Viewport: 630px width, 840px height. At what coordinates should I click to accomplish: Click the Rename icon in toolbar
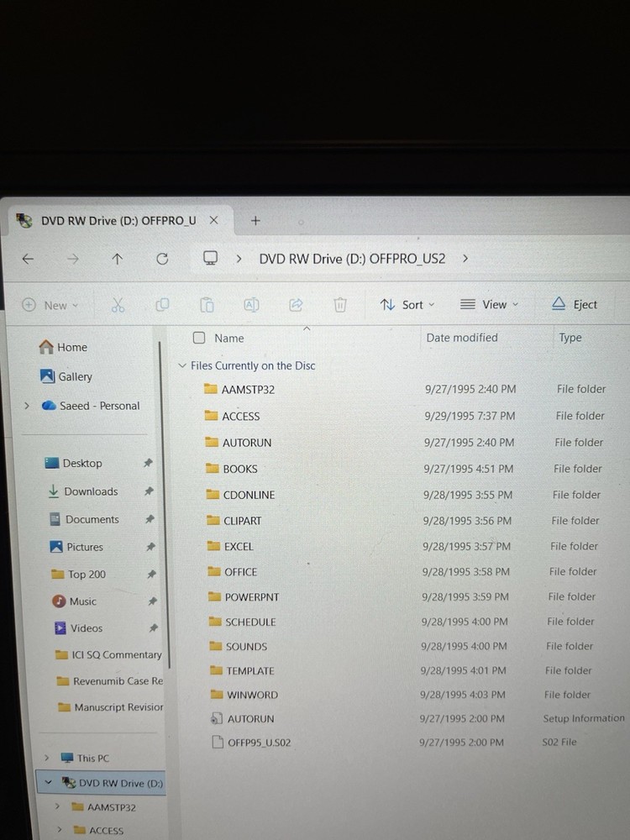click(x=251, y=305)
